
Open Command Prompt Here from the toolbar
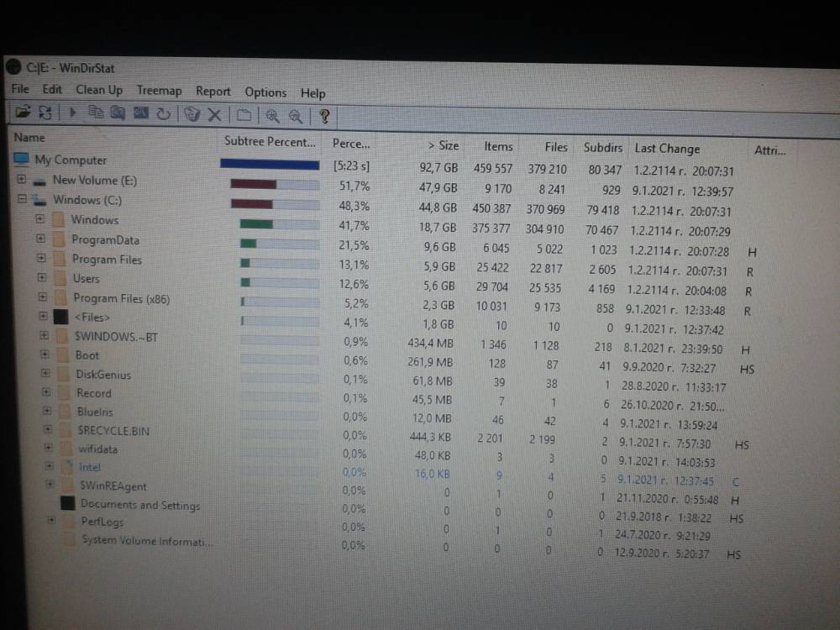(141, 113)
